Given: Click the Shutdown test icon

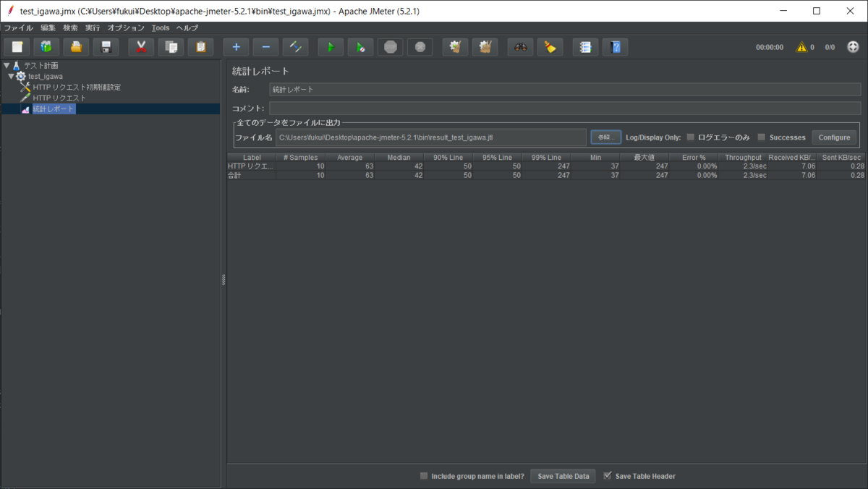Looking at the screenshot, I should coord(420,47).
